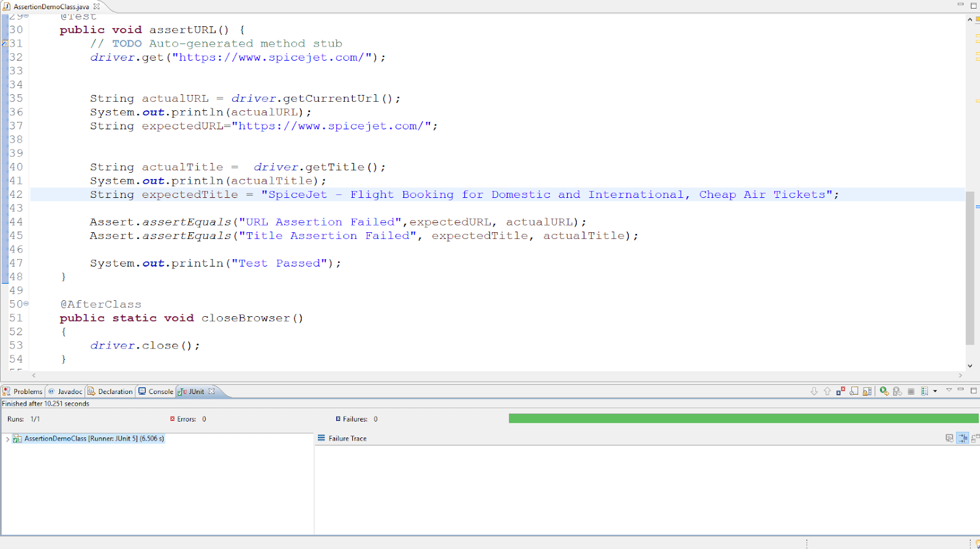The width and height of the screenshot is (980, 549).
Task: Switch to the Javadoc tab
Action: coord(65,392)
